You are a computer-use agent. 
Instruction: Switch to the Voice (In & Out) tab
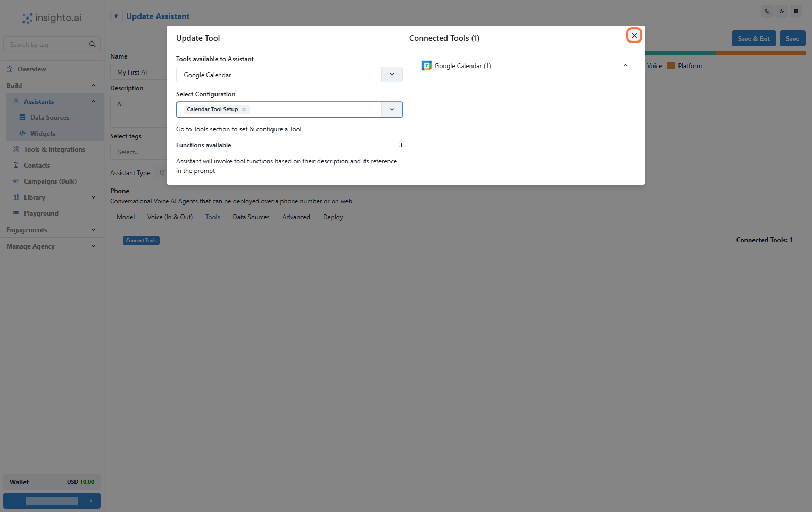(170, 217)
